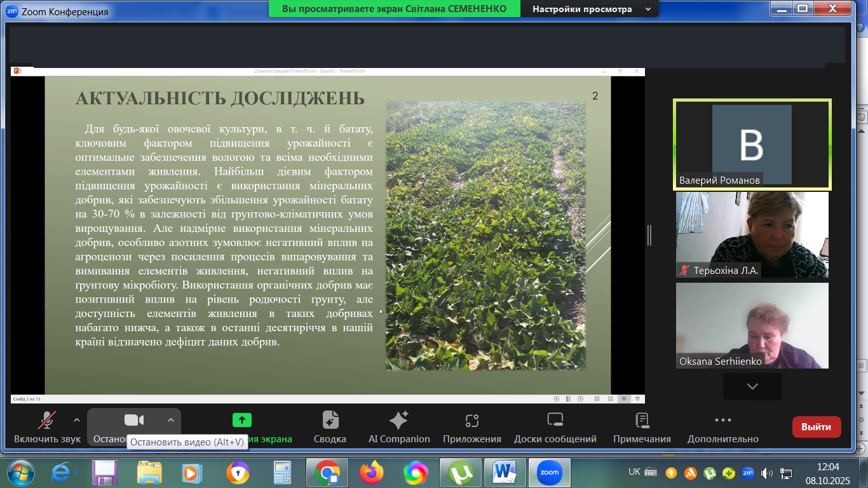Open Доски сообщений whiteboards
Image resolution: width=868 pixels, height=488 pixels.
click(x=555, y=426)
